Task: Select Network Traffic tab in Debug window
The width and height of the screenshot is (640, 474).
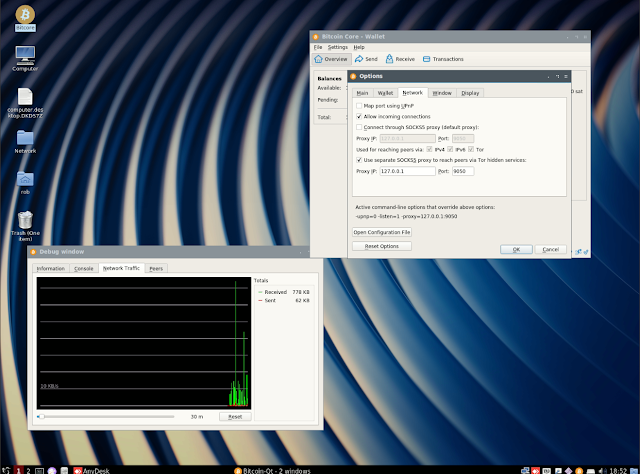Action: (121, 268)
